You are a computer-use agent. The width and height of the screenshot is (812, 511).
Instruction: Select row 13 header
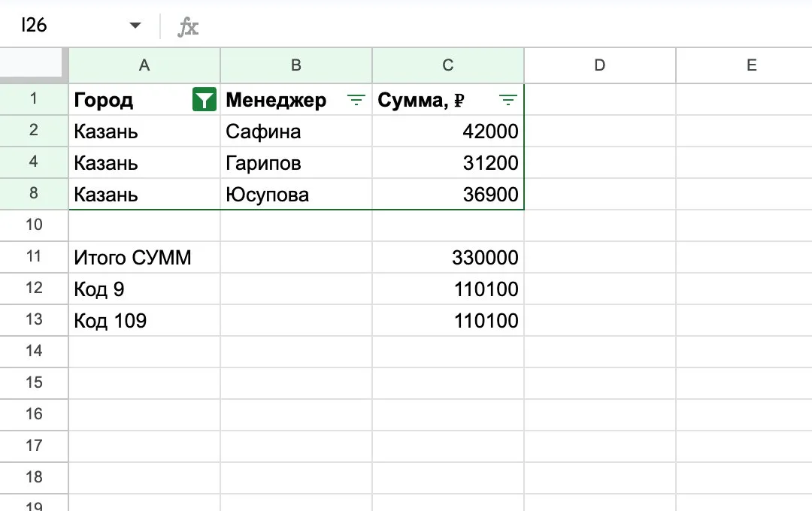pyautogui.click(x=34, y=320)
